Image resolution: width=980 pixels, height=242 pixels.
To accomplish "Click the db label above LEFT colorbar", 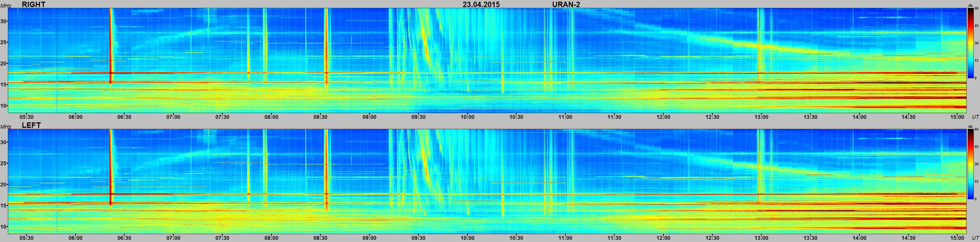I will pos(970,127).
